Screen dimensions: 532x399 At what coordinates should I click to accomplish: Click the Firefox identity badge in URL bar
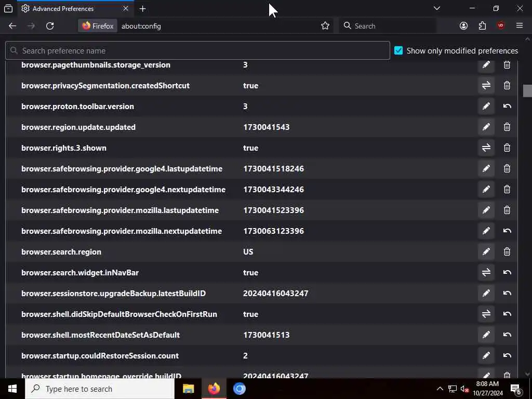pyautogui.click(x=98, y=26)
